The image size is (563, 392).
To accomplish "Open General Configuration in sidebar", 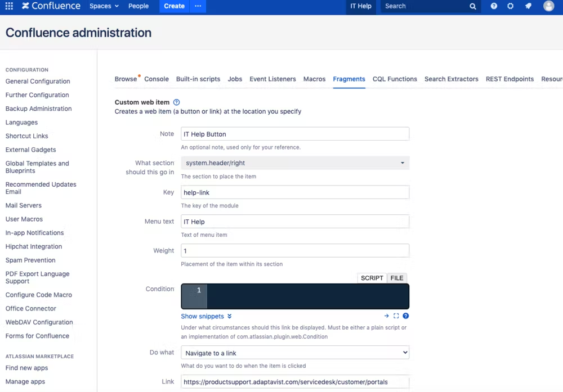I will tap(38, 82).
